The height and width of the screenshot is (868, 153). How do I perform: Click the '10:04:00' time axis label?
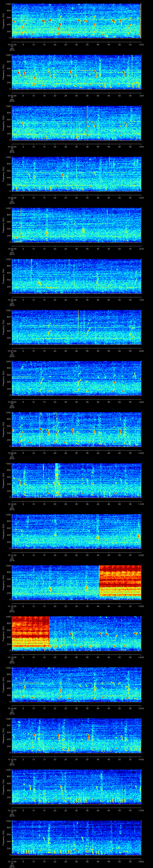click(x=12, y=198)
